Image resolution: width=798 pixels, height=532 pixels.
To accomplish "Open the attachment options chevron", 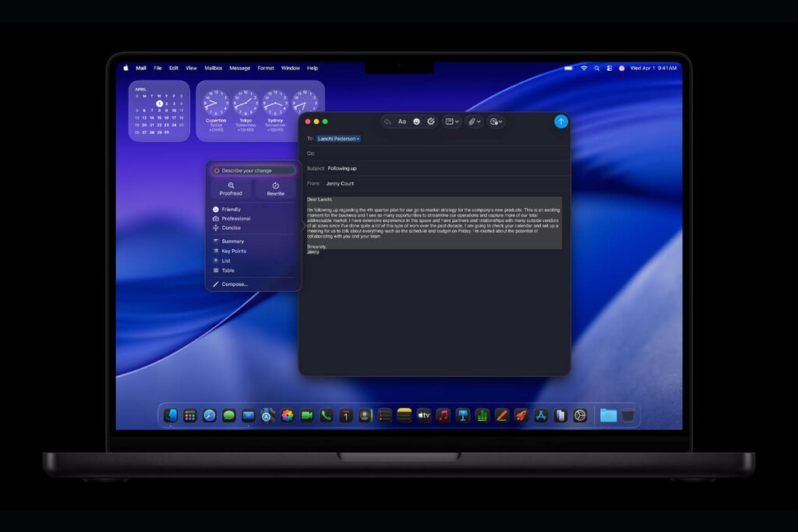I will pos(478,122).
